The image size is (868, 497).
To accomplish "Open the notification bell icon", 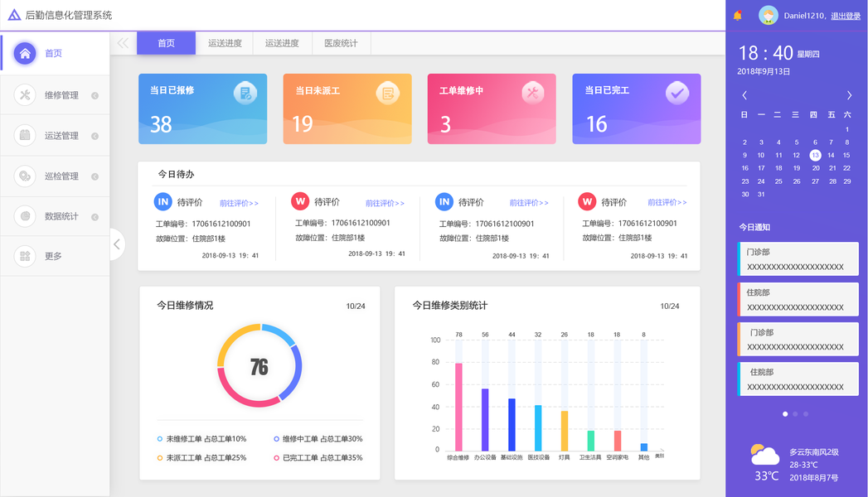I will (737, 15).
